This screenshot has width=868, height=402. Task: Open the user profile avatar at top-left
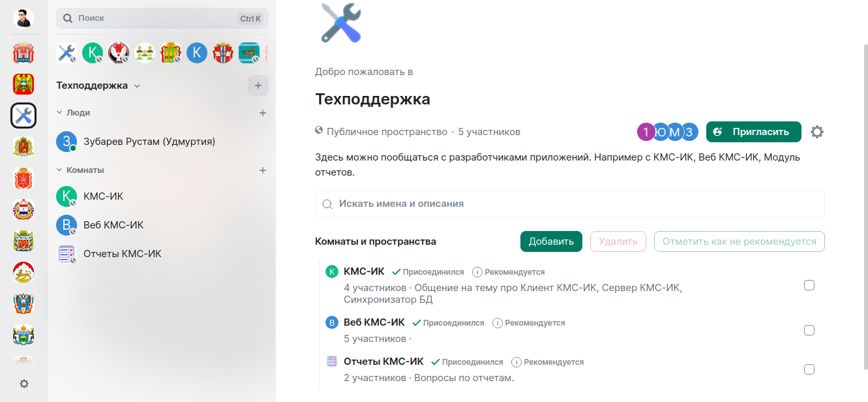(x=24, y=18)
